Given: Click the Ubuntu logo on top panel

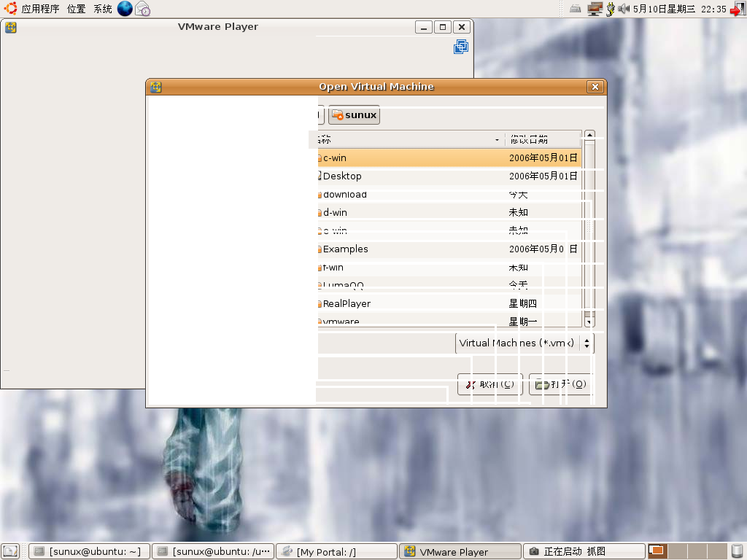Looking at the screenshot, I should pyautogui.click(x=10, y=8).
